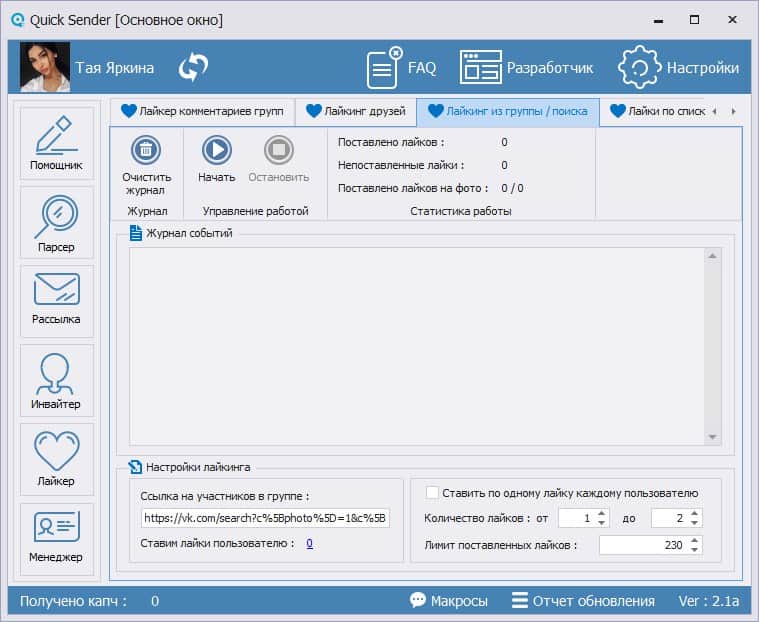
Task: Open the Инвайтер user tool
Action: coord(57,380)
